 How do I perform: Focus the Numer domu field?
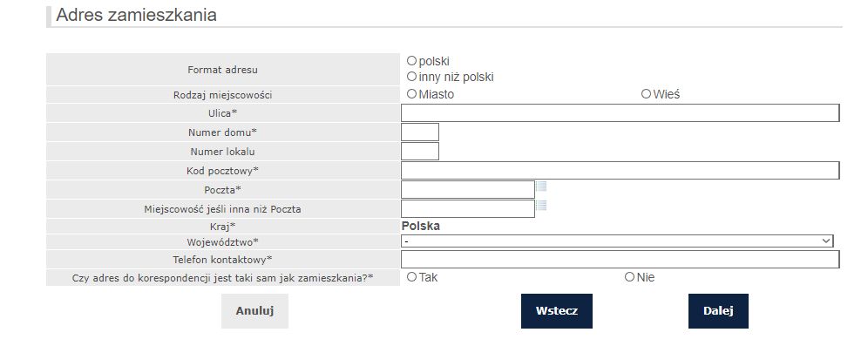tap(419, 132)
